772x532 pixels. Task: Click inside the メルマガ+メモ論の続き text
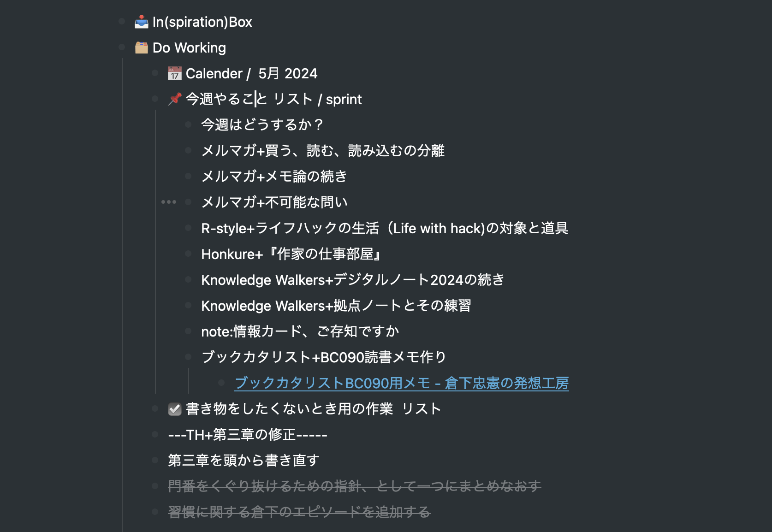tap(274, 176)
